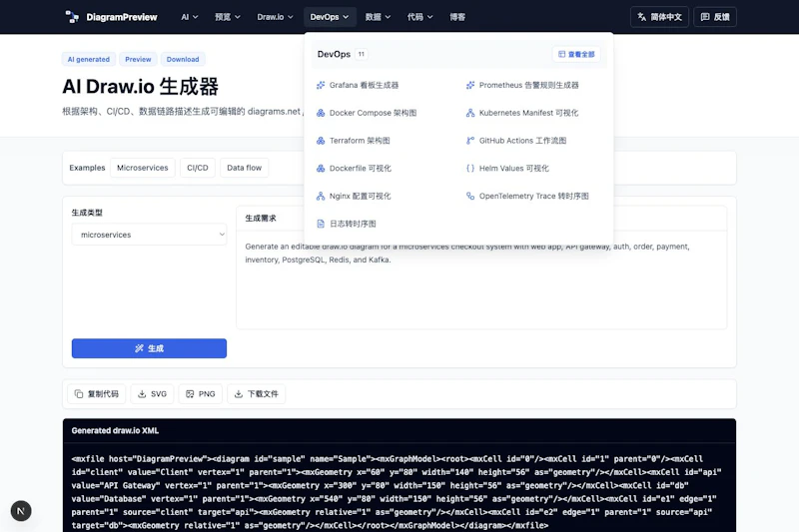Image resolution: width=799 pixels, height=532 pixels.
Task: Click the feedback icon beside 反馈
Action: [x=705, y=17]
